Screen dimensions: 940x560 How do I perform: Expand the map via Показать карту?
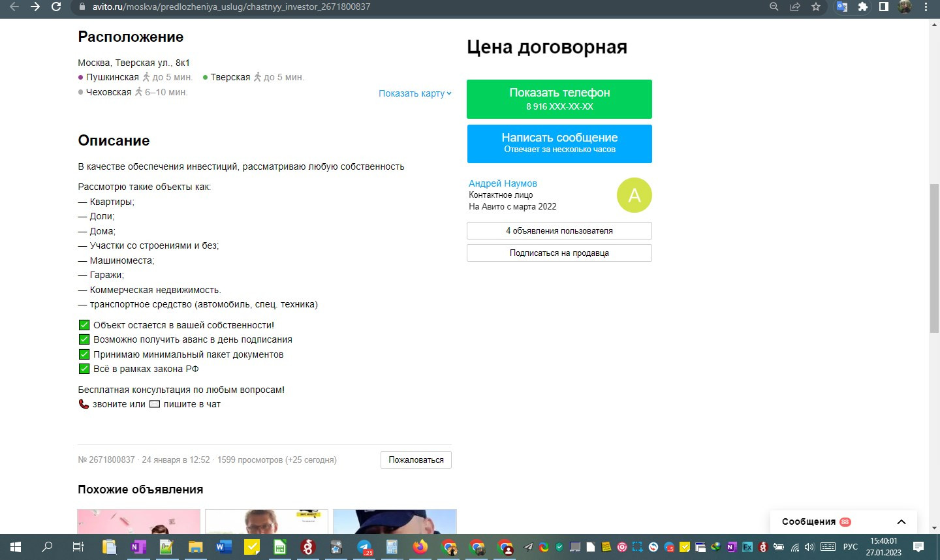[x=415, y=93]
